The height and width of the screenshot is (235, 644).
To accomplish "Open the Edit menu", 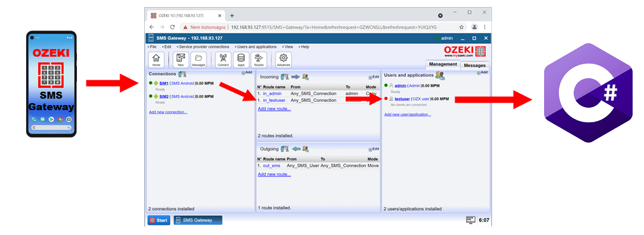I will pyautogui.click(x=167, y=47).
